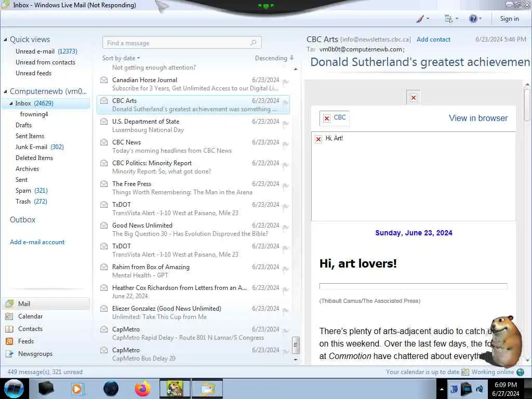Click the volume tray icon
The width and height of the screenshot is (532, 399).
click(480, 389)
